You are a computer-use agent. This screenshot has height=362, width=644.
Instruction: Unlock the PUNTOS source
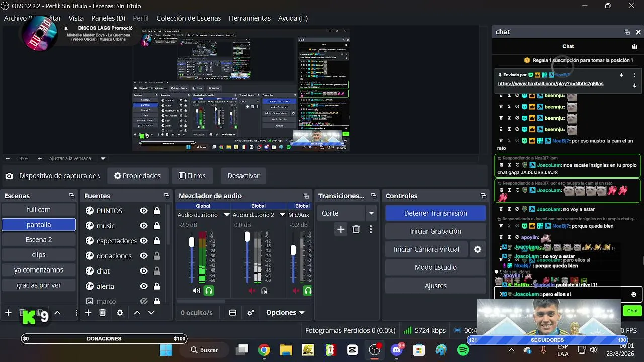(157, 211)
